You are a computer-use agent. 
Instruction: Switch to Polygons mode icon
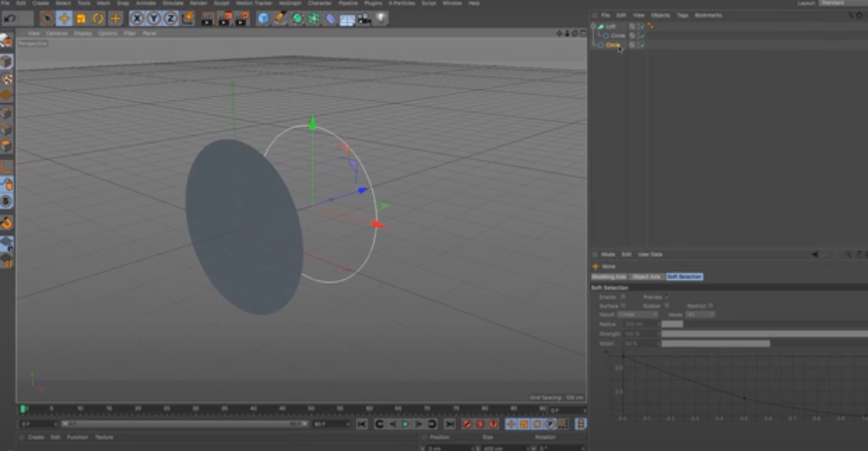click(6, 147)
